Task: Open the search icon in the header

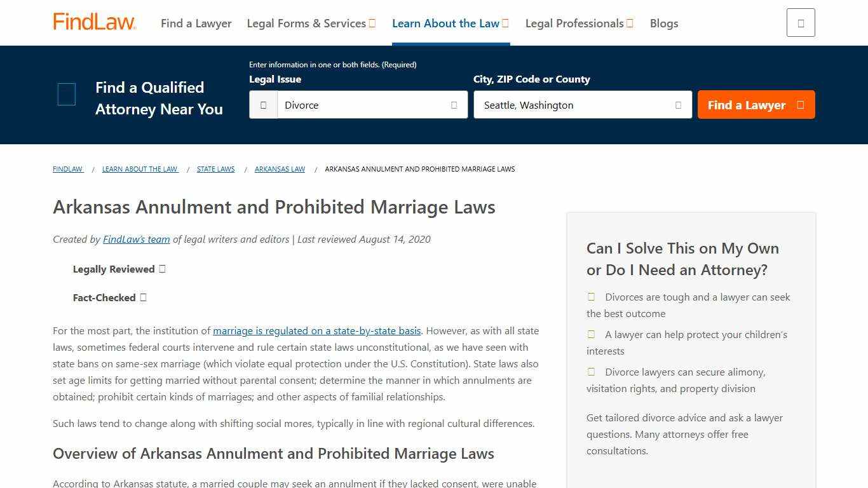Action: 800,22
